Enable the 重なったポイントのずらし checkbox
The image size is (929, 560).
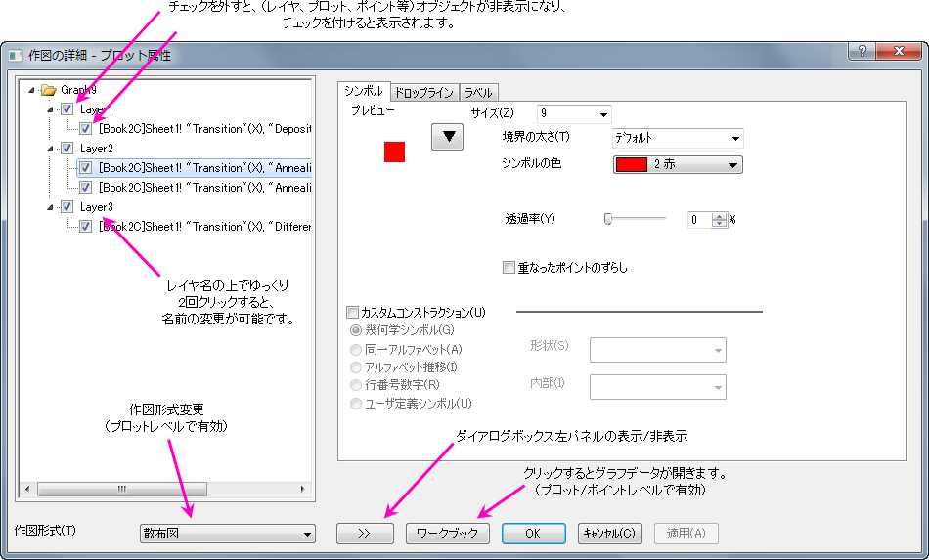509,267
